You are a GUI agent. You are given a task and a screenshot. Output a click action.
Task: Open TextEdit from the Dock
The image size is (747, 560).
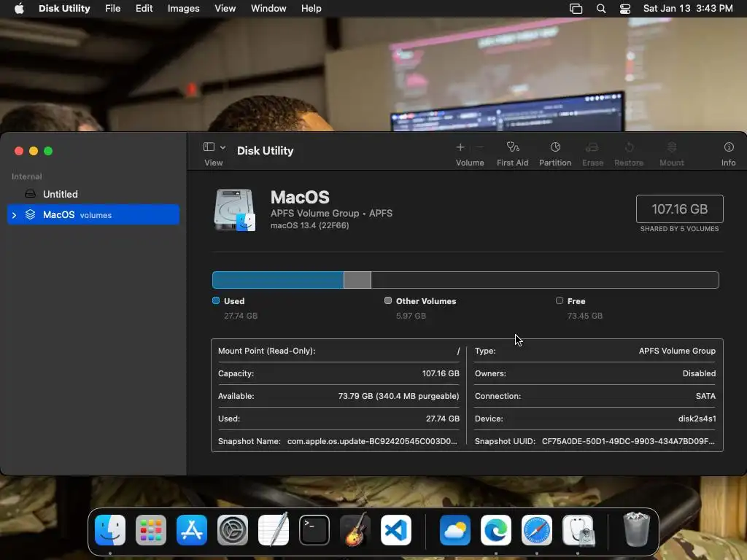pyautogui.click(x=274, y=530)
